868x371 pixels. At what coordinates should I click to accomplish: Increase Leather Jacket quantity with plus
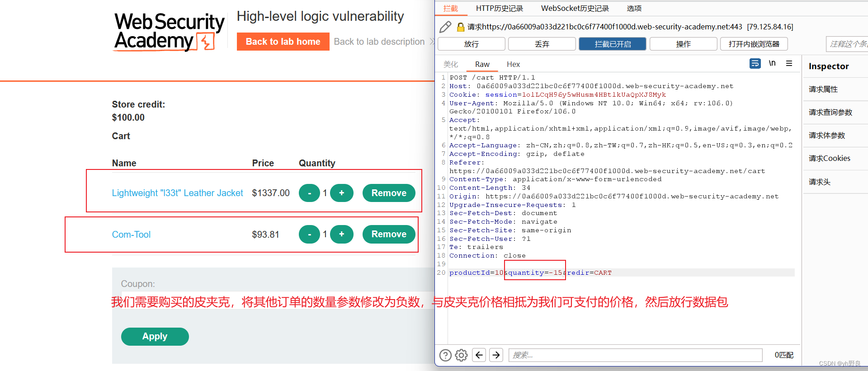pyautogui.click(x=342, y=193)
